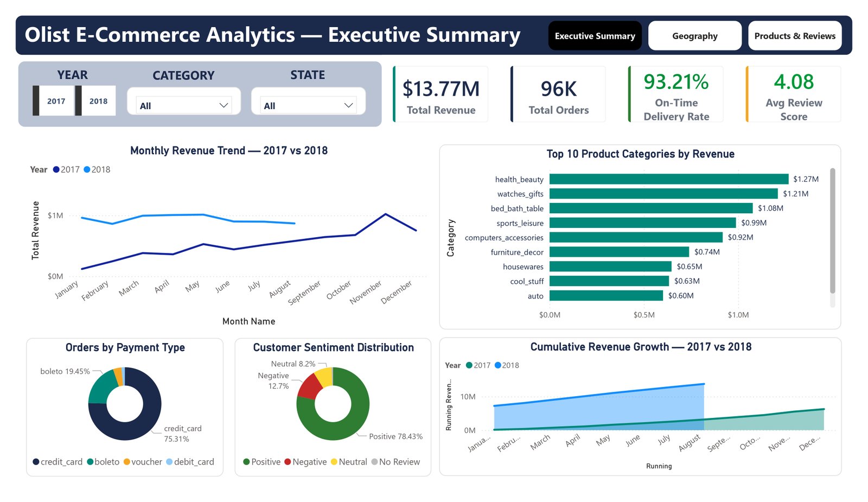Select the 2018 year slicer tile
Viewport: 868px width, 502px height.
(95, 101)
